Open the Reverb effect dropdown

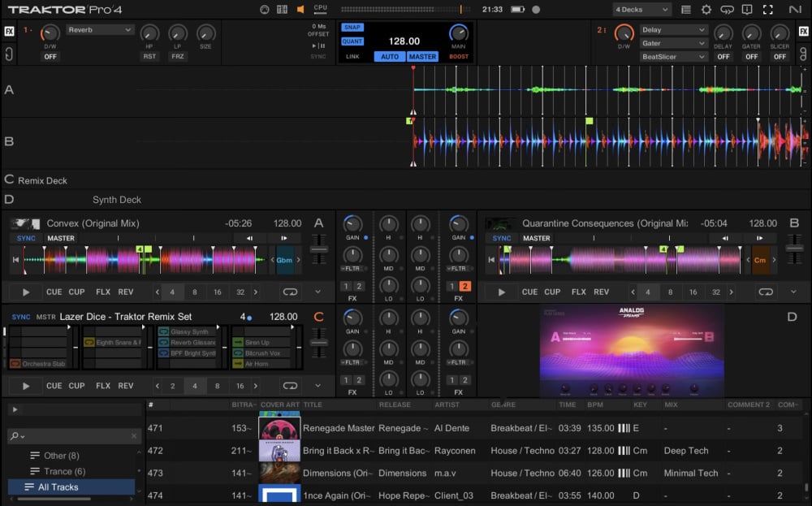(100, 30)
